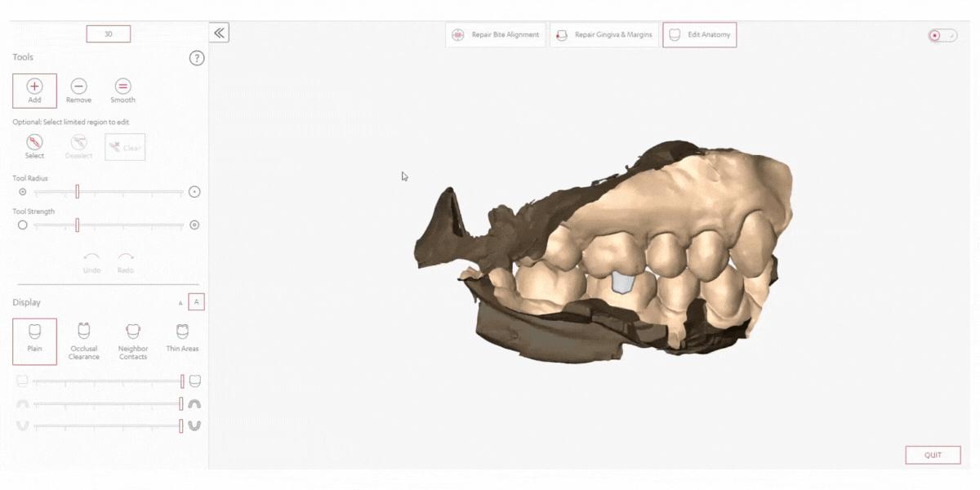Adjust the Tool Strength slider handle

click(x=78, y=225)
